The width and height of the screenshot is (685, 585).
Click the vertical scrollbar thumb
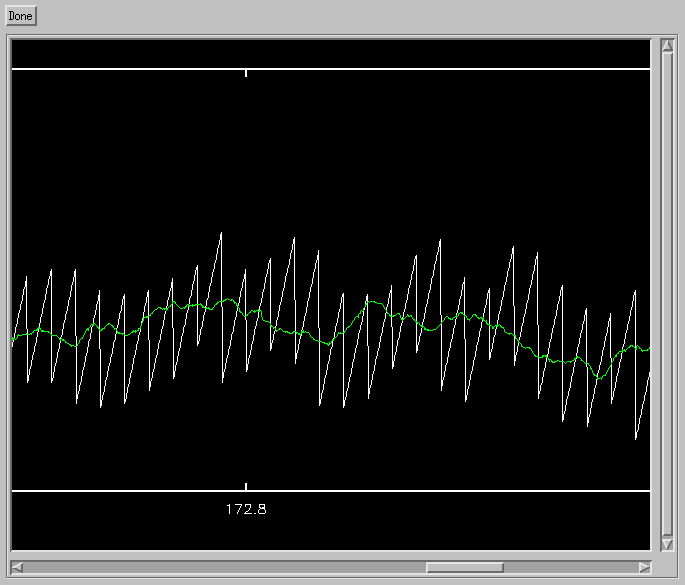667,295
